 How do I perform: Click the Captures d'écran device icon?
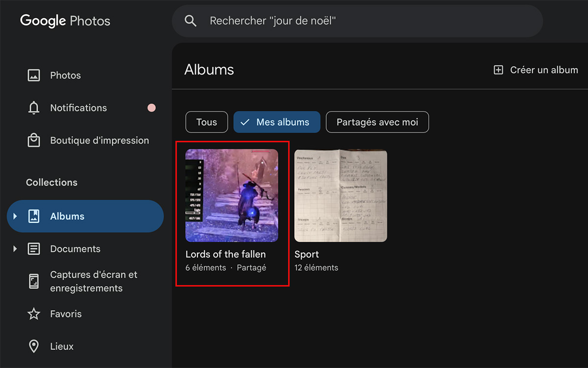34,281
